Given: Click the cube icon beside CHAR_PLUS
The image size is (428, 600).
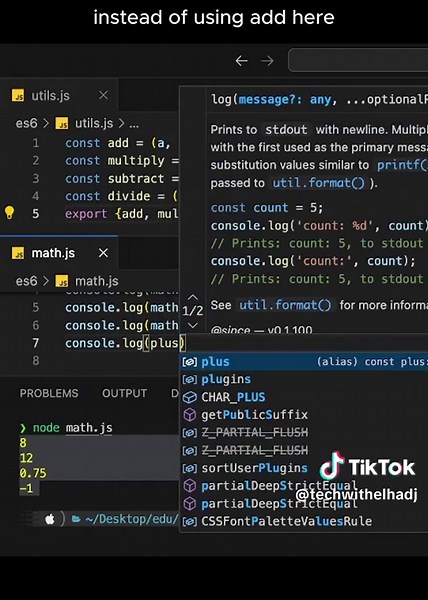Looking at the screenshot, I should pos(189,397).
